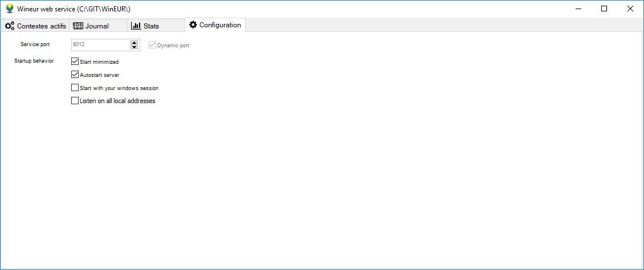Enable Start with your windows session
Image resolution: width=644 pixels, height=270 pixels.
click(x=75, y=87)
